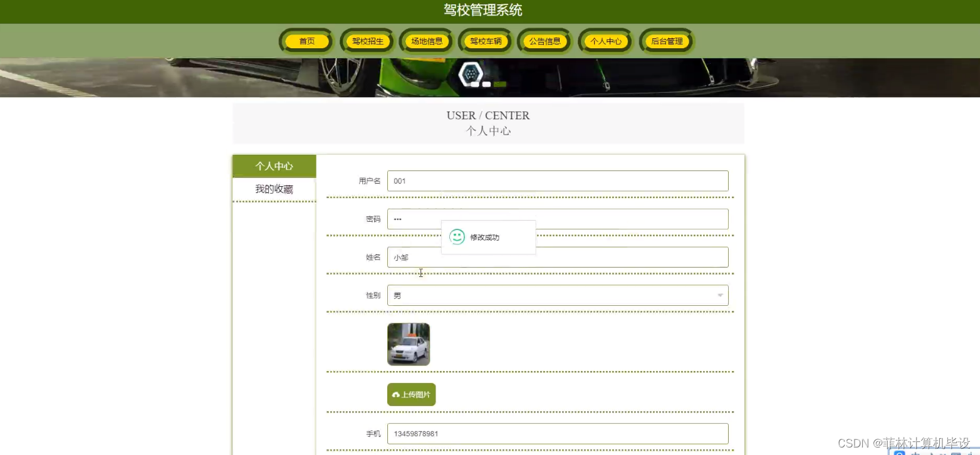The image size is (980, 455).
Task: Click the 用户名 input field
Action: coord(558,181)
